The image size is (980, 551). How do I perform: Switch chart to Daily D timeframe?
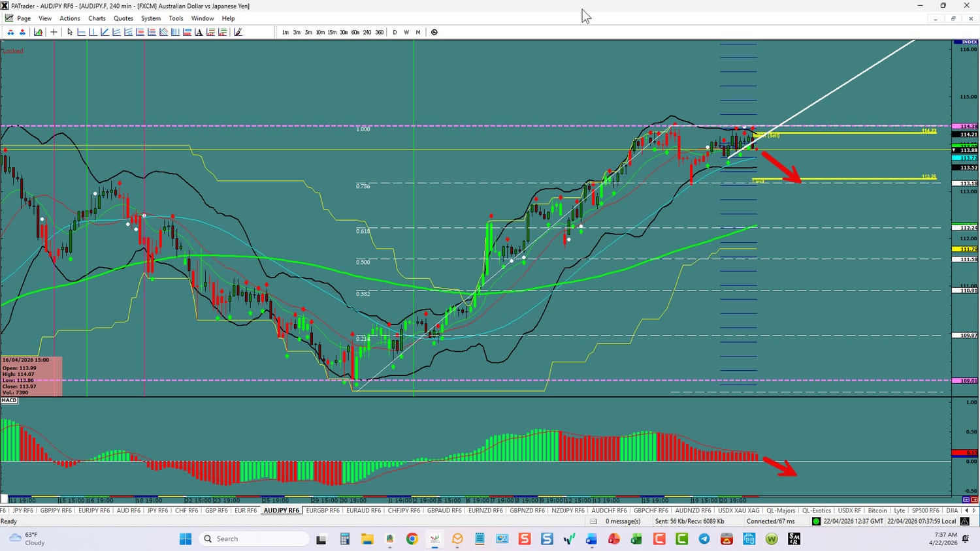(395, 32)
